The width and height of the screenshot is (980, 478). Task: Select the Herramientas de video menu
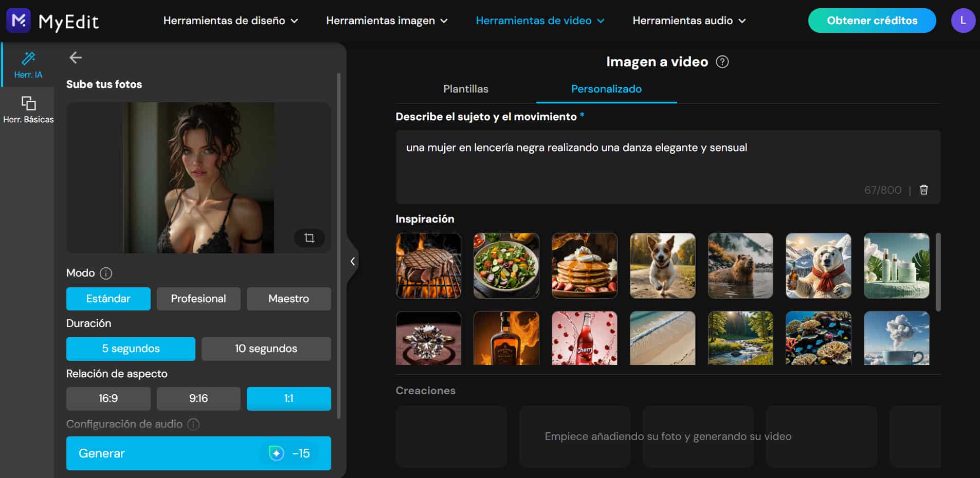[539, 21]
